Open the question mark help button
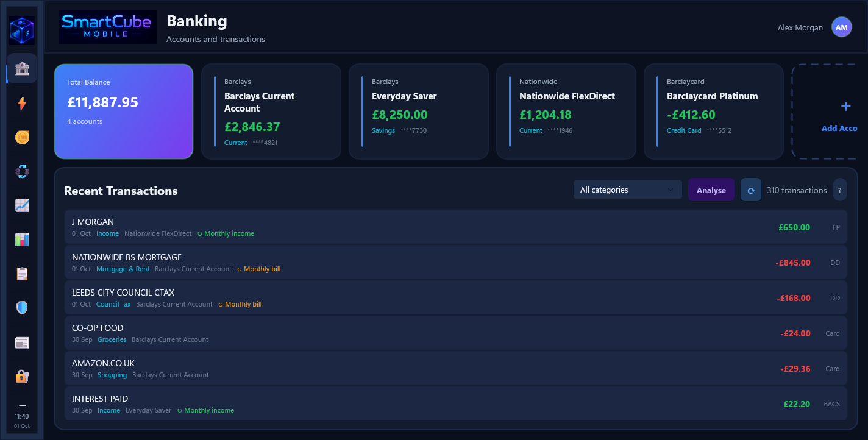The width and height of the screenshot is (868, 440). click(839, 190)
